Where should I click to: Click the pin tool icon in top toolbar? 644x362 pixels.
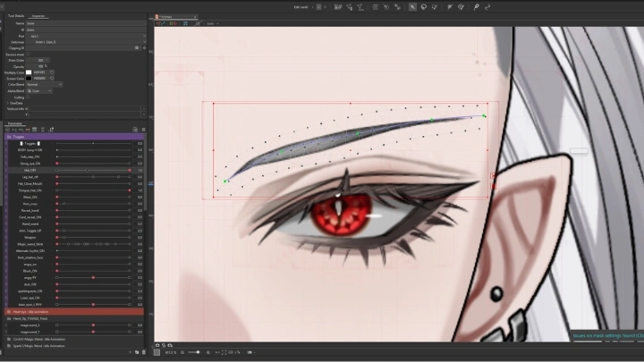click(x=477, y=7)
